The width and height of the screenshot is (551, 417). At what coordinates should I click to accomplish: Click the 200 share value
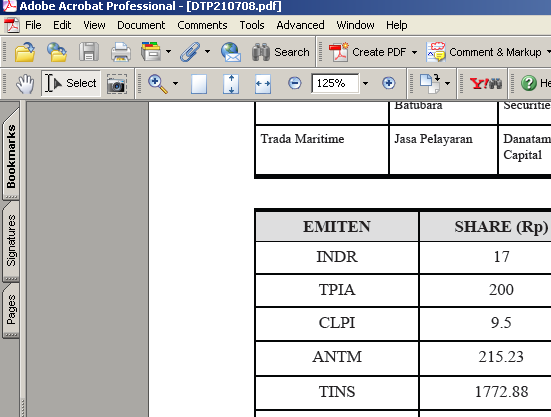501,290
